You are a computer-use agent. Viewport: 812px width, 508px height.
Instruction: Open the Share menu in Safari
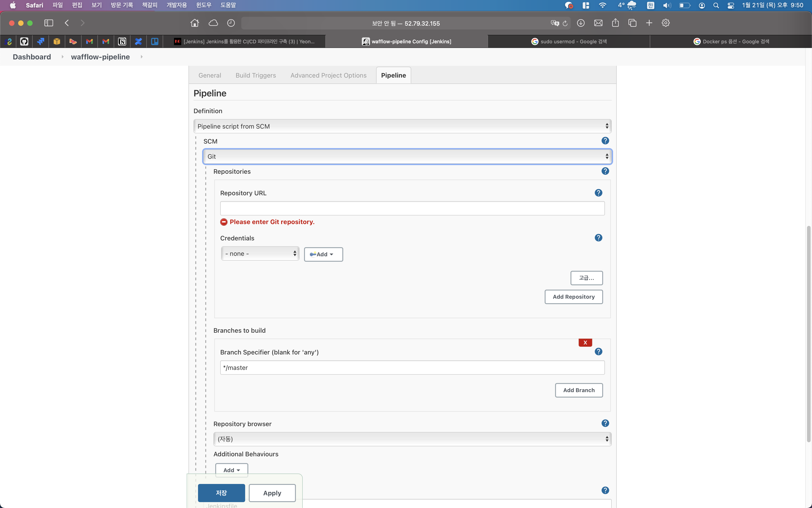[615, 23]
